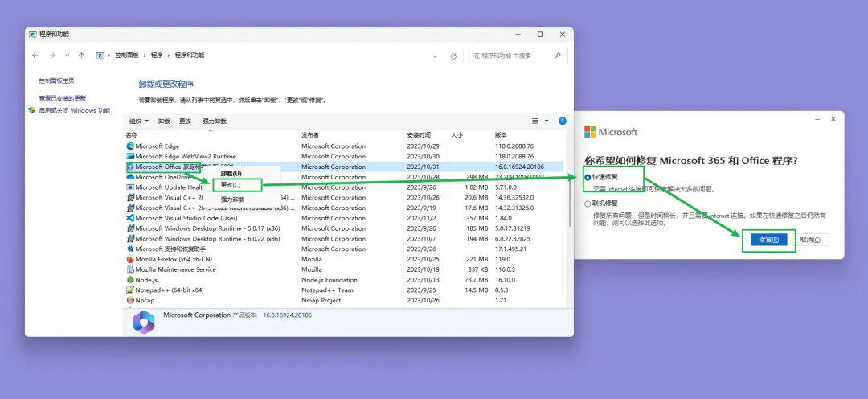Expand the address bar history dropdown
868x399 pixels.
click(x=435, y=56)
